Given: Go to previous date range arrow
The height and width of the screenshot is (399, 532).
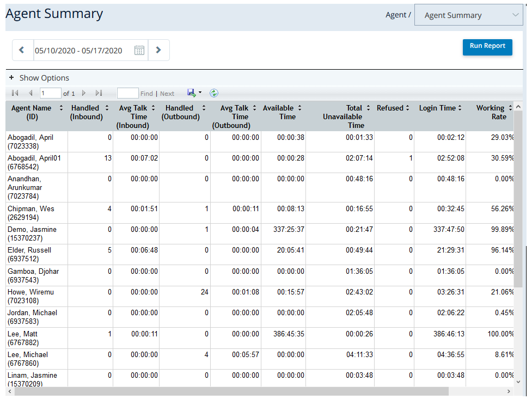Looking at the screenshot, I should pyautogui.click(x=22, y=50).
